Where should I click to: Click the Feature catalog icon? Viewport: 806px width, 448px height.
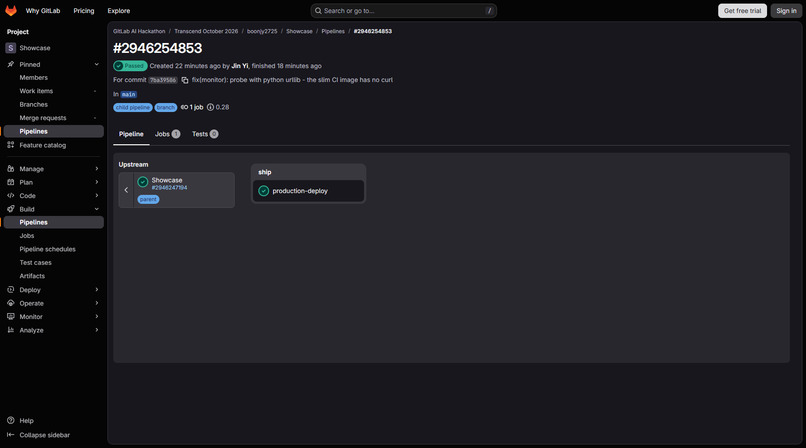pyautogui.click(x=10, y=145)
